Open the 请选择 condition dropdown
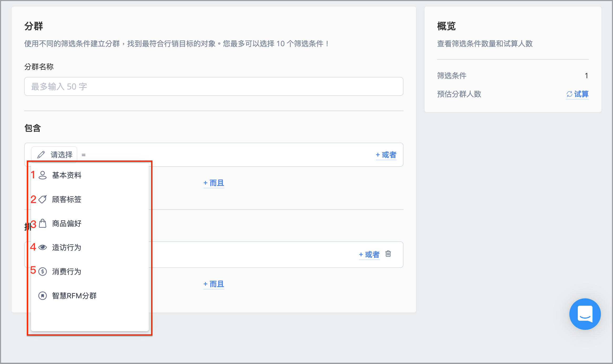 54,155
